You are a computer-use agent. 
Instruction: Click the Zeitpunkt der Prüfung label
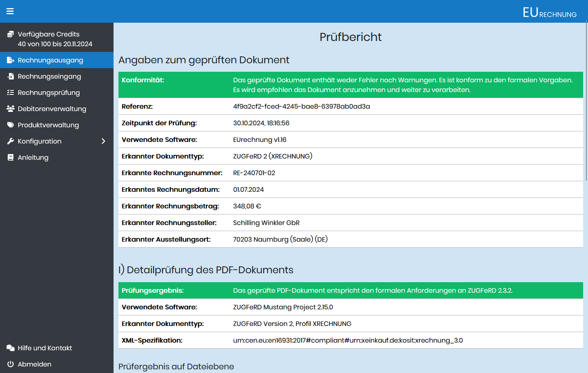coord(159,123)
